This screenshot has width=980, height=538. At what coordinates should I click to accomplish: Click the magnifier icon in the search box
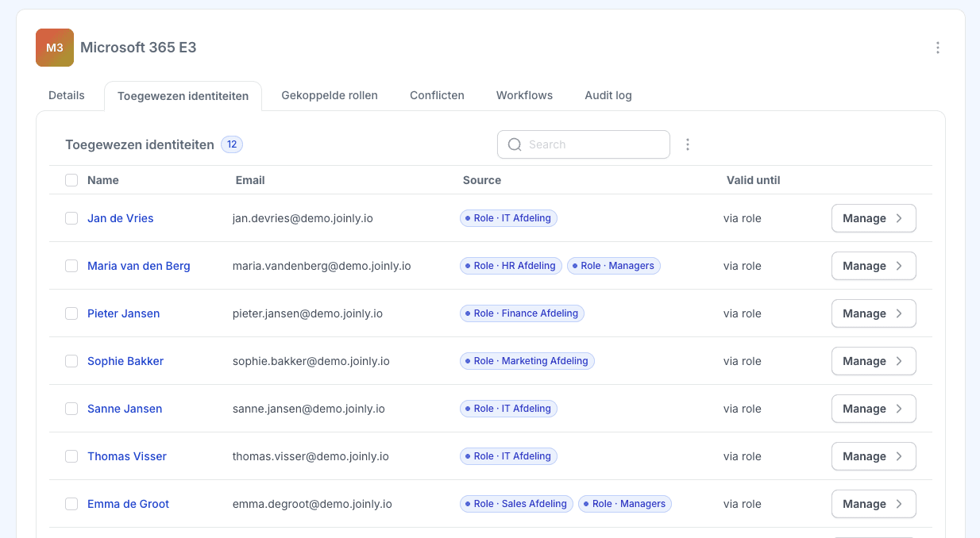pyautogui.click(x=515, y=144)
